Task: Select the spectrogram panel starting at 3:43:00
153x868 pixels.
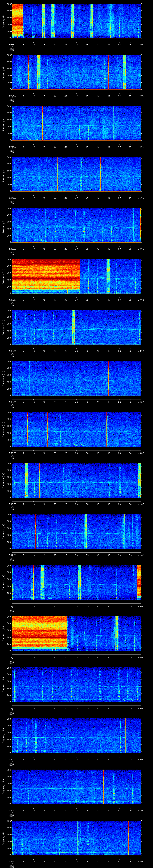Action: (76, 633)
